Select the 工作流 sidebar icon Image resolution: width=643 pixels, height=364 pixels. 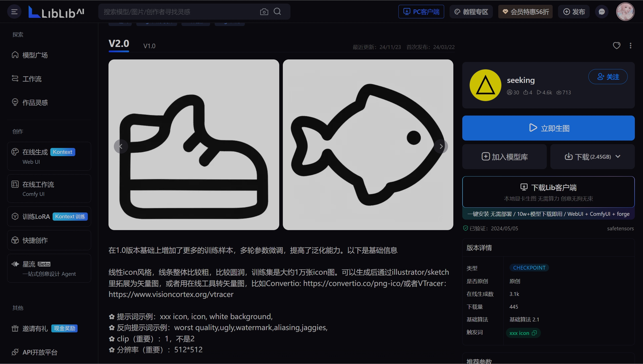[x=15, y=79]
